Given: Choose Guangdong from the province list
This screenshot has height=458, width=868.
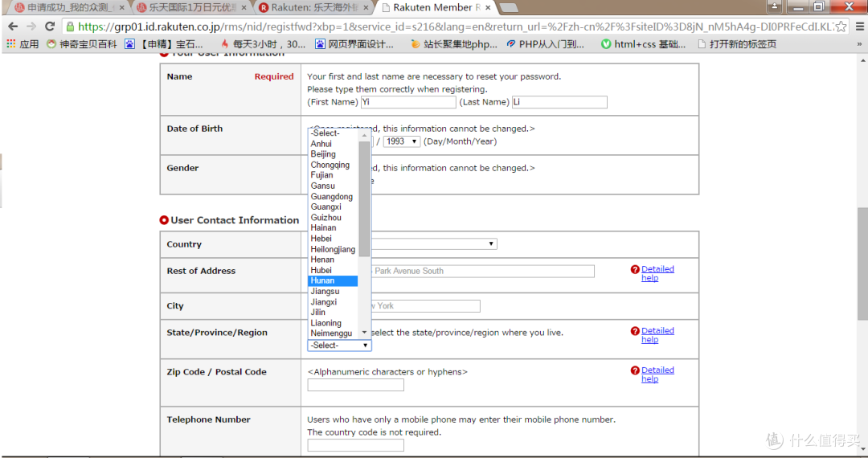Looking at the screenshot, I should (x=332, y=196).
